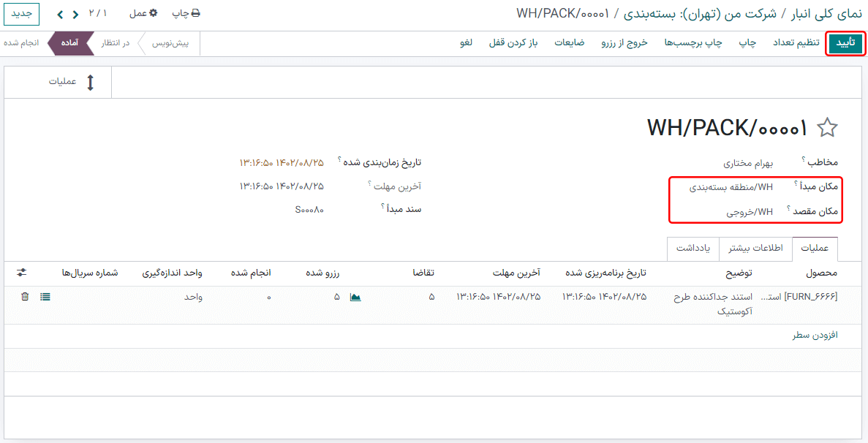Click افزودن سطر to add a line
This screenshot has height=443, width=868.
(x=815, y=335)
